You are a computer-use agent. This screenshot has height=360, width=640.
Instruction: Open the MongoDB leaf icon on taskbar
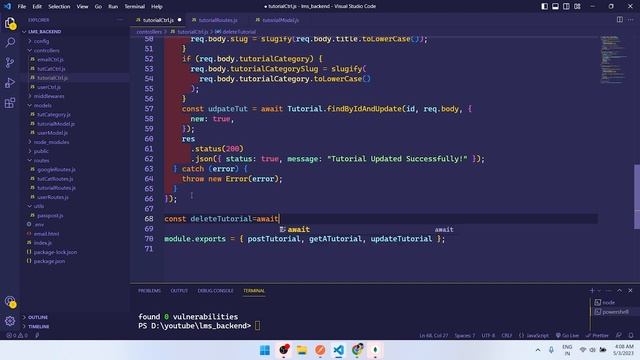[x=375, y=350]
